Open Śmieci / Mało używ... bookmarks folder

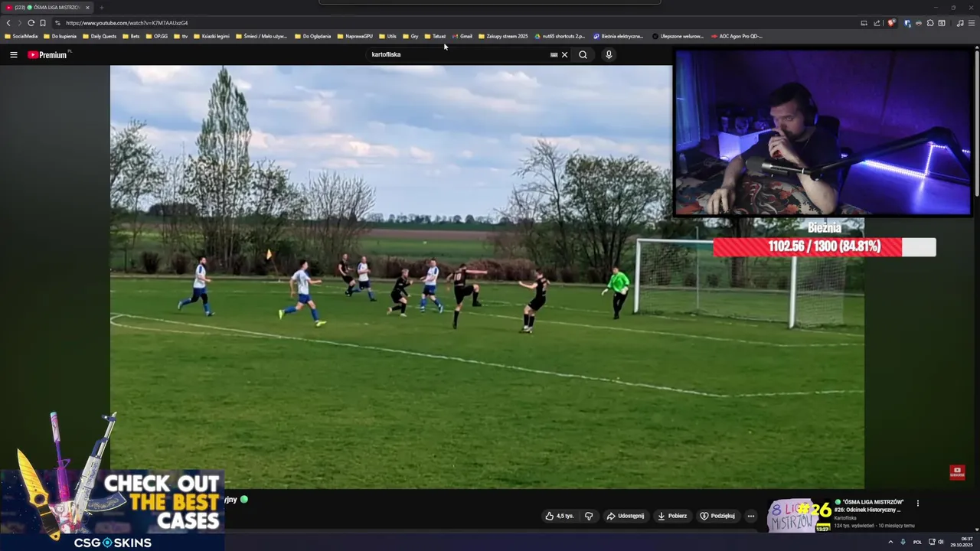click(261, 36)
